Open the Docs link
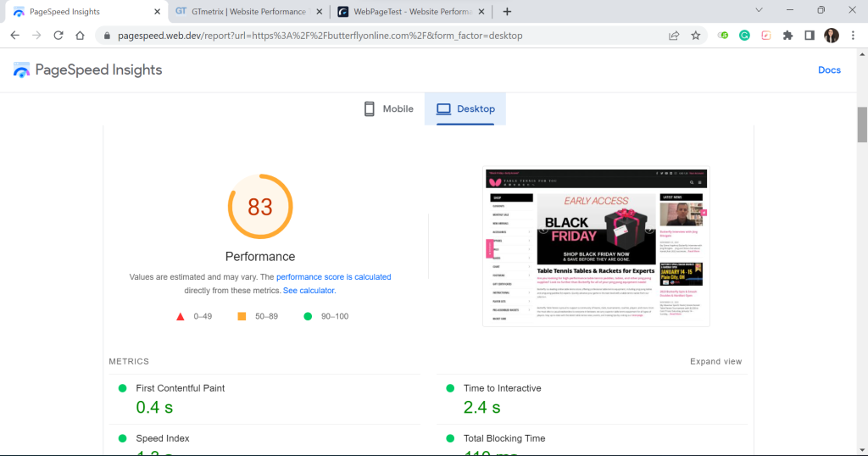The image size is (868, 456). click(829, 70)
